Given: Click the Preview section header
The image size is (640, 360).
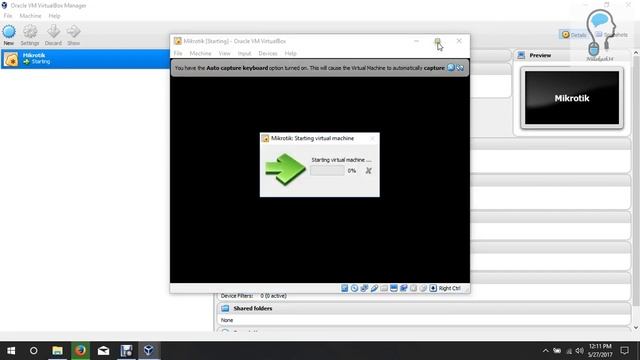Looking at the screenshot, I should [x=540, y=55].
